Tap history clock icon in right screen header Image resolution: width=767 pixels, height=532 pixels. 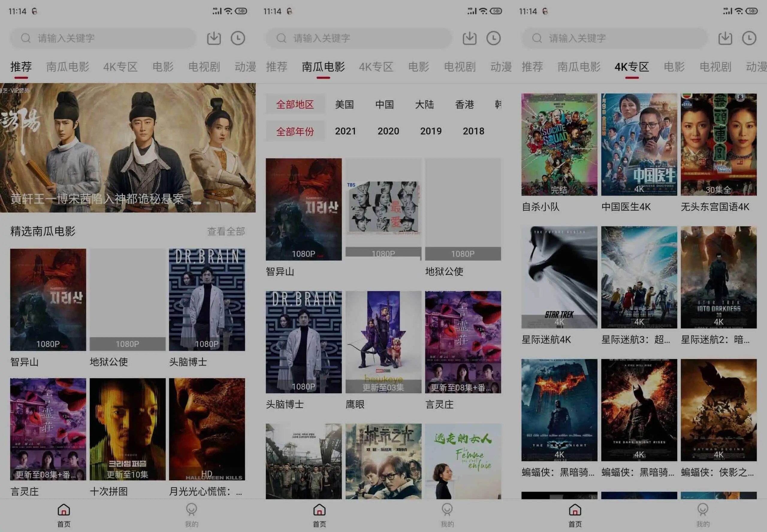749,38
